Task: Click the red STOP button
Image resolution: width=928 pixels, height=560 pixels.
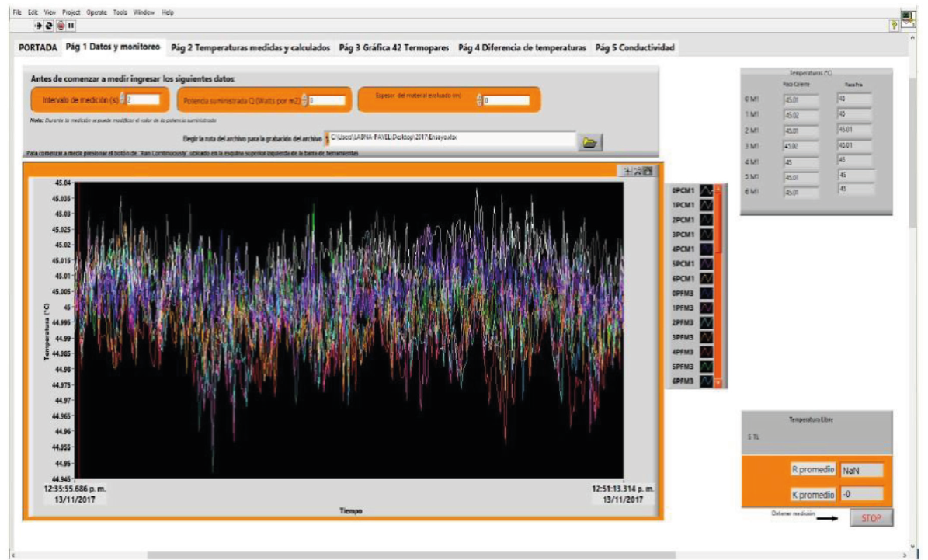Action: (x=871, y=518)
